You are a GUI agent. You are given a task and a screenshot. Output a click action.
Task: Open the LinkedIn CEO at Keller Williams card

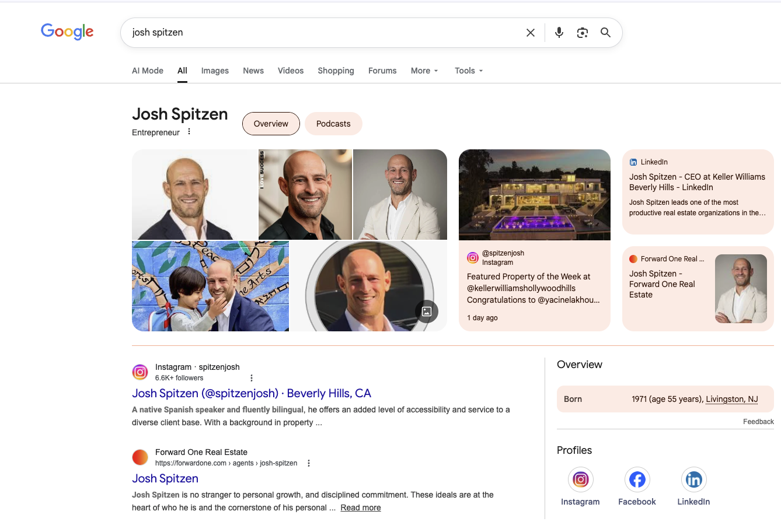(x=698, y=192)
